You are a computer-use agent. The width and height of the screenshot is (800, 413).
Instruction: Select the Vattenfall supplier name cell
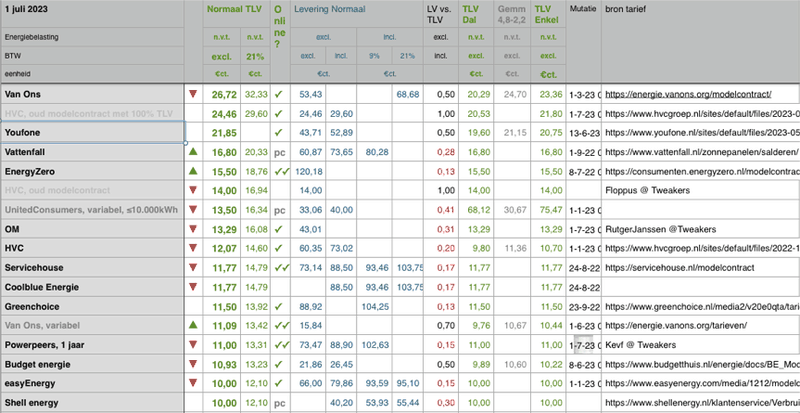[92, 152]
